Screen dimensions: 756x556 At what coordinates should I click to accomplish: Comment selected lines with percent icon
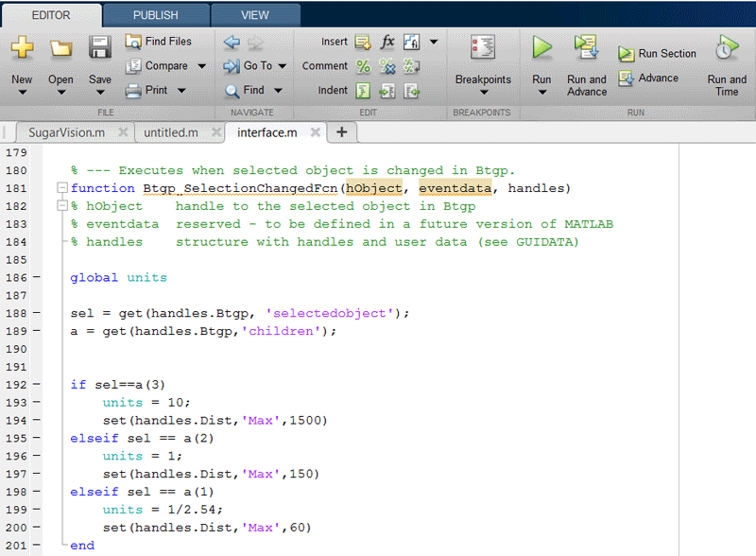click(363, 66)
